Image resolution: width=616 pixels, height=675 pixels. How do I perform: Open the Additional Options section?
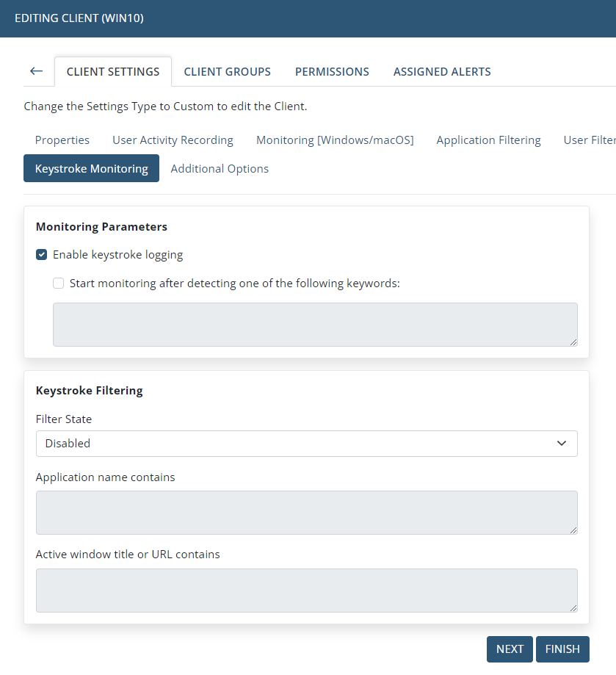click(x=220, y=169)
